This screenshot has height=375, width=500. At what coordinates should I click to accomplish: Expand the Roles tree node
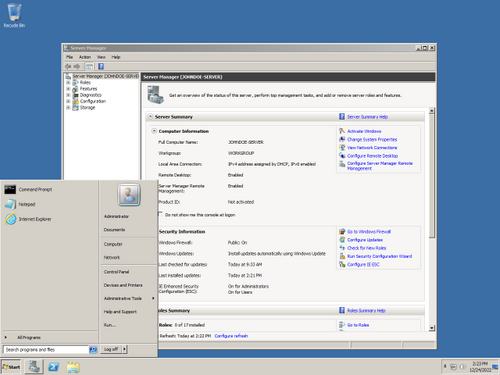coord(68,82)
